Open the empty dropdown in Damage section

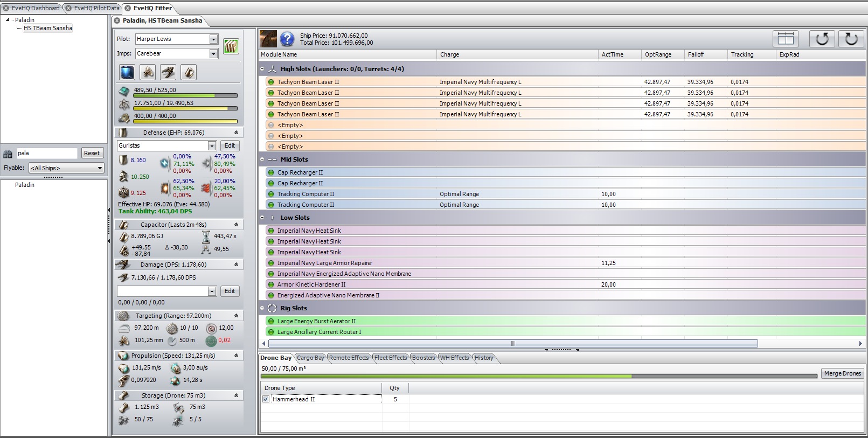point(212,291)
